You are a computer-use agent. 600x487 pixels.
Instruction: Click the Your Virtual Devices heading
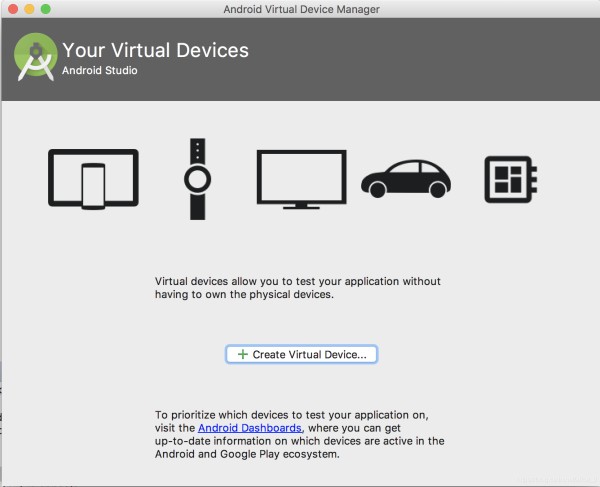[x=155, y=50]
